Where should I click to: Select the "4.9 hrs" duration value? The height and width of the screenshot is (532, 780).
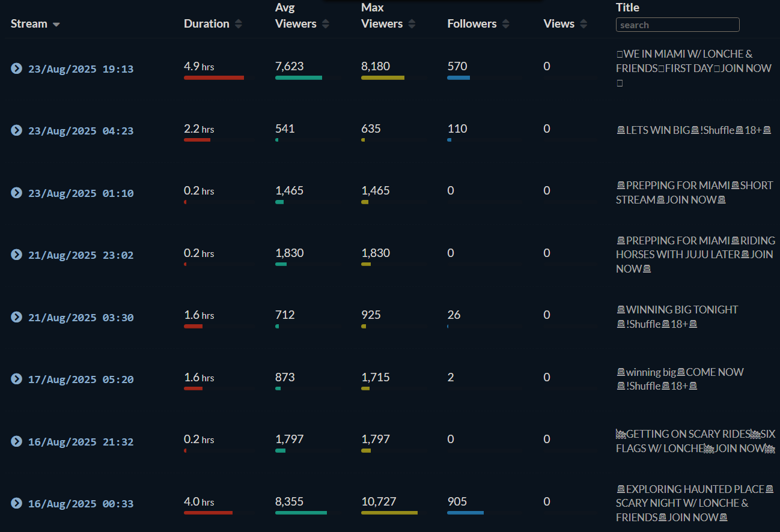point(199,67)
